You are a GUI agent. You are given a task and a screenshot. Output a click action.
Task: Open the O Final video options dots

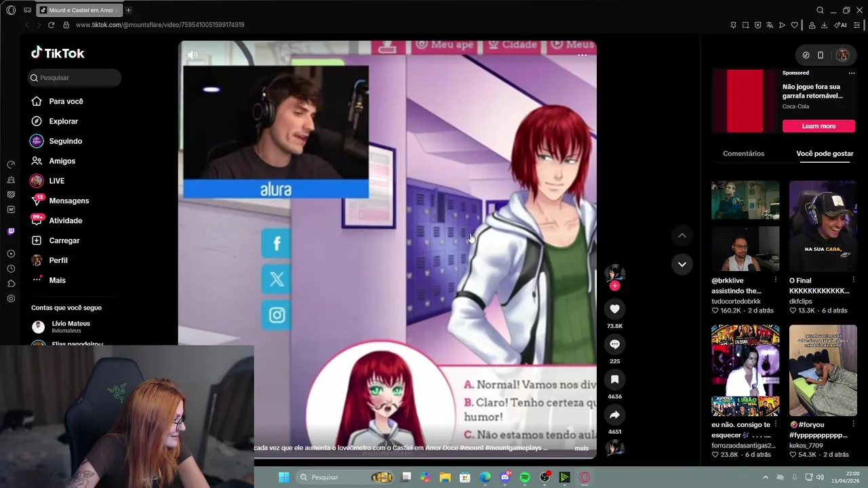[x=853, y=280]
